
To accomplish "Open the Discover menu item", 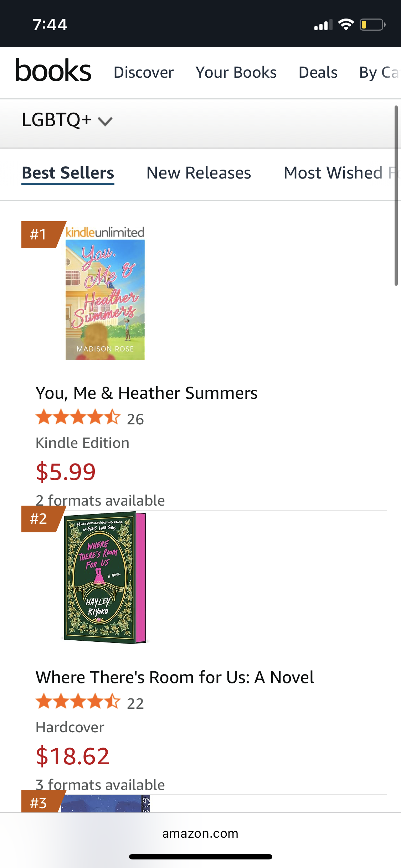I will tap(144, 72).
